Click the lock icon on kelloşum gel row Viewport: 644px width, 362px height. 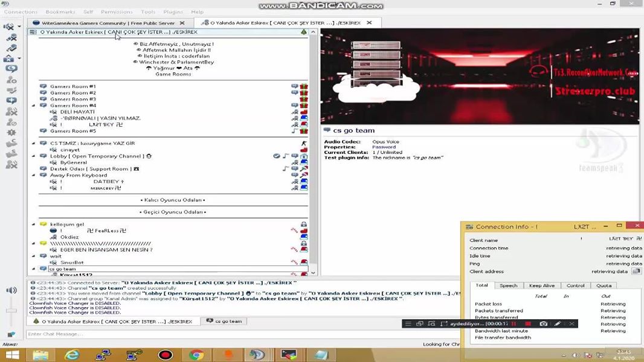click(x=303, y=224)
